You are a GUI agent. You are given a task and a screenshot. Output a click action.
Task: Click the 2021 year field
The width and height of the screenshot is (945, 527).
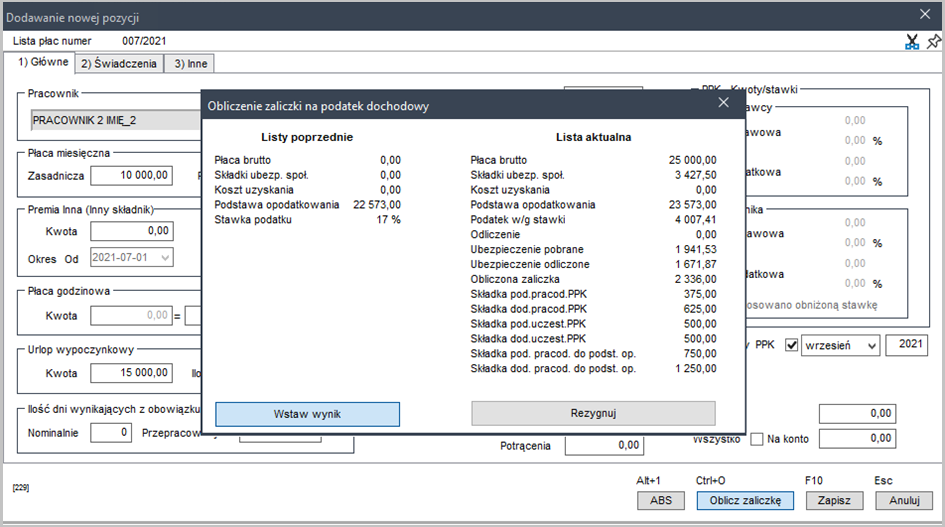coord(906,344)
